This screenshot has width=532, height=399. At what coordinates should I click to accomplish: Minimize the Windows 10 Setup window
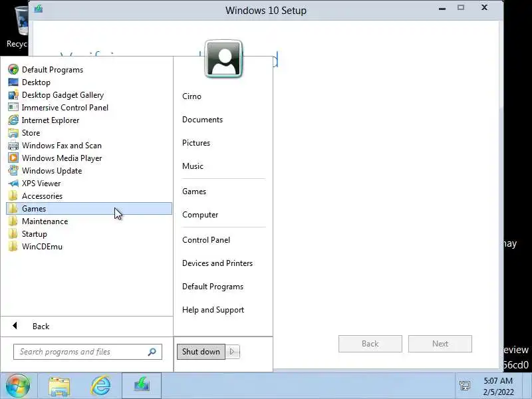click(x=442, y=8)
